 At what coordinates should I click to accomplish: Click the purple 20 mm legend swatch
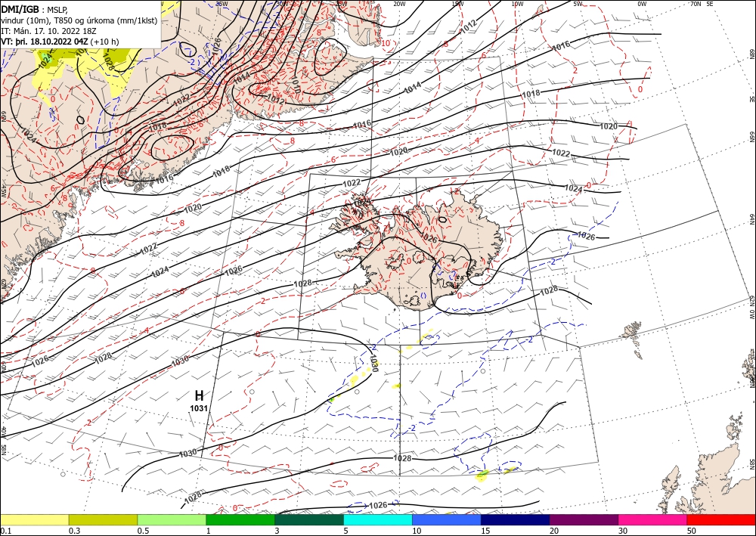click(x=584, y=519)
